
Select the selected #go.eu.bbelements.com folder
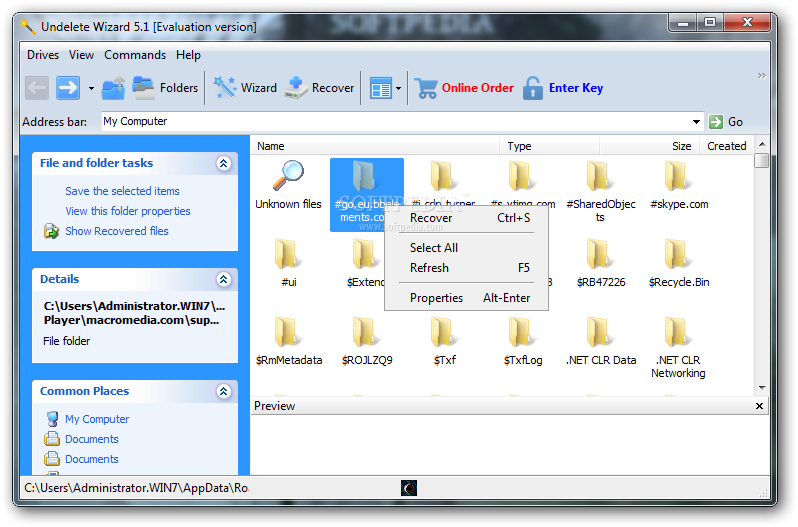366,194
